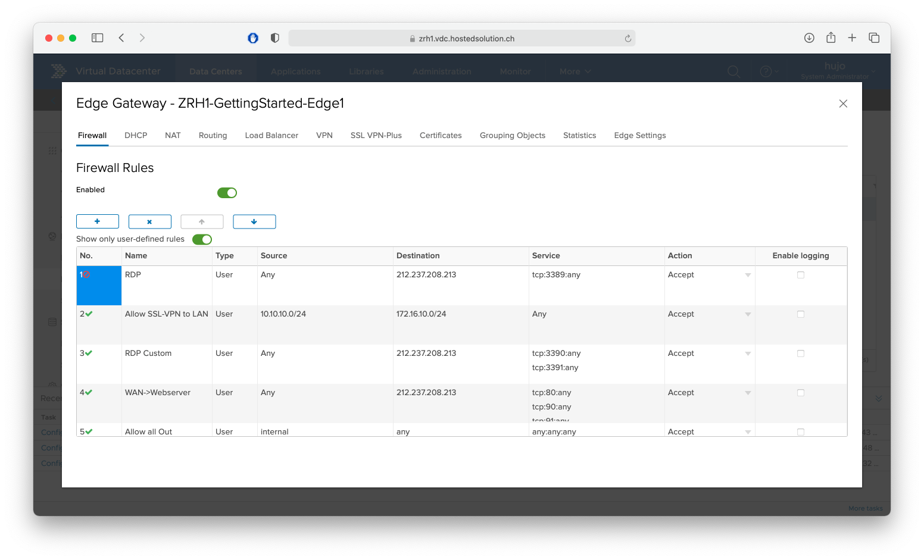The image size is (924, 560).
Task: Open Action dropdown for Allow all Out
Action: click(x=748, y=432)
